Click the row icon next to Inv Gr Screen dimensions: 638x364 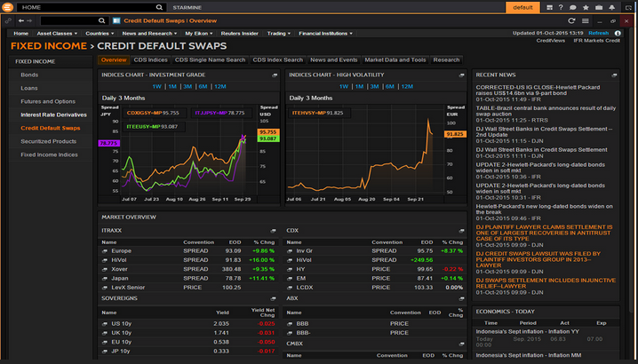click(x=290, y=251)
